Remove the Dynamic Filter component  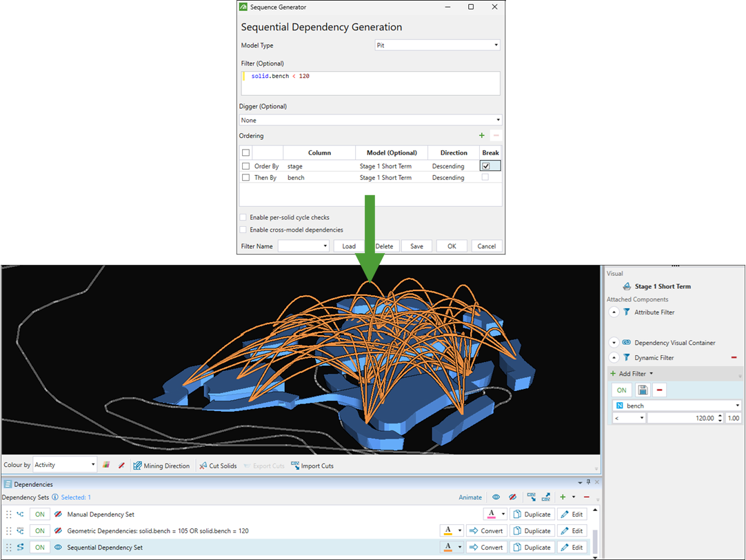click(x=734, y=357)
